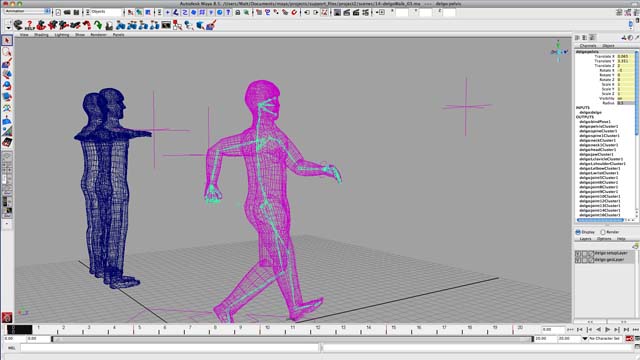Click the snap to grids icon
640x360 pixels.
(x=202, y=12)
